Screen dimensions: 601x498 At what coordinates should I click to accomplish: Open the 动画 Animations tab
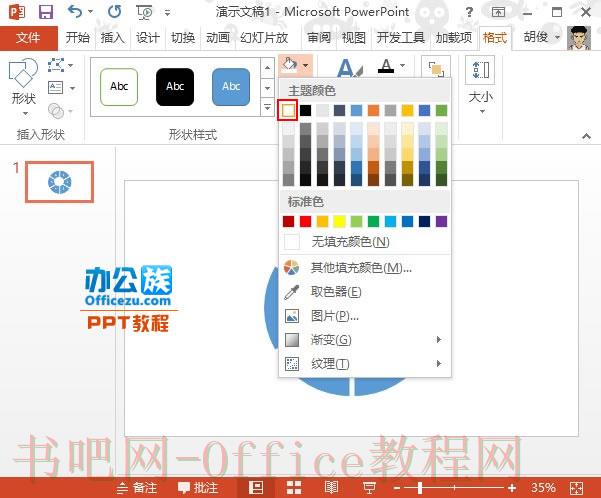tap(218, 38)
